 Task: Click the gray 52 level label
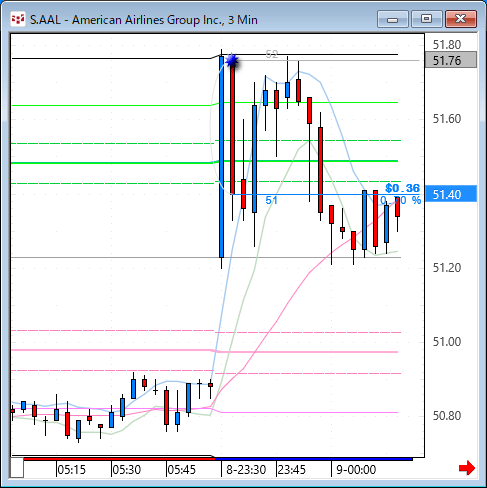tap(272, 54)
